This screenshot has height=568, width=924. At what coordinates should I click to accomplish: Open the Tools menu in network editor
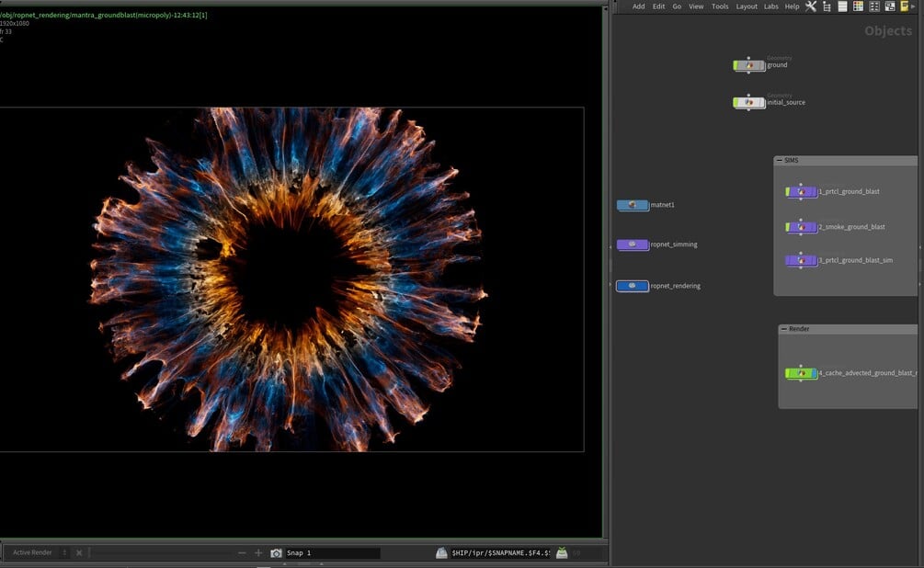(x=720, y=6)
